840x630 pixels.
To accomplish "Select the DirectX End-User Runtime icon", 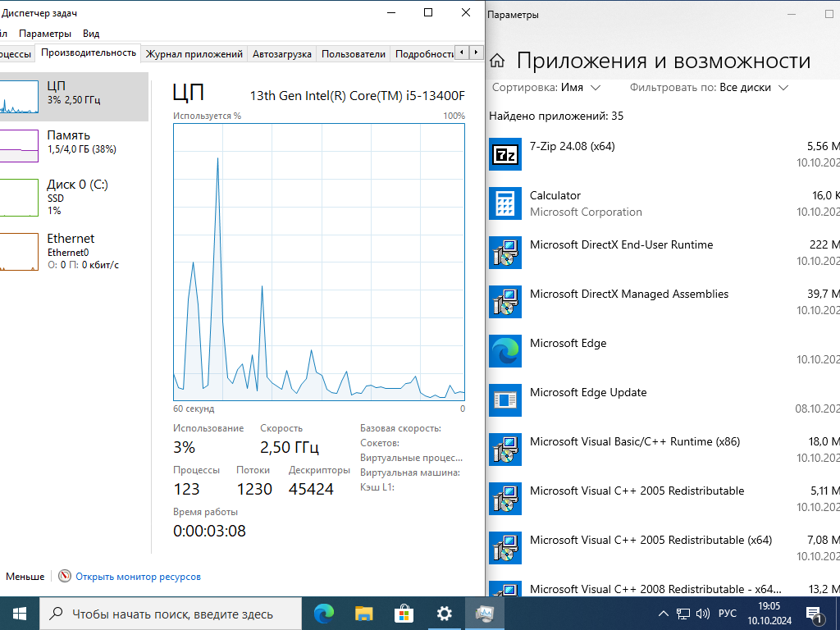I will click(x=505, y=253).
